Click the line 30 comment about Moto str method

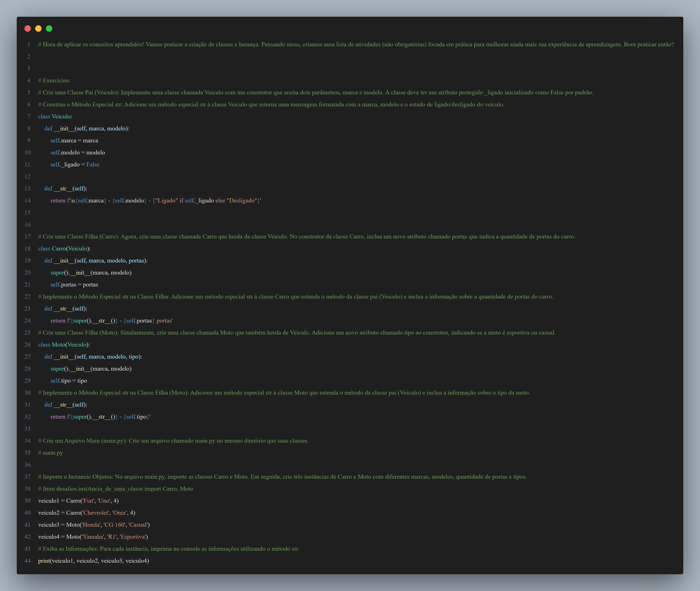[x=284, y=393]
